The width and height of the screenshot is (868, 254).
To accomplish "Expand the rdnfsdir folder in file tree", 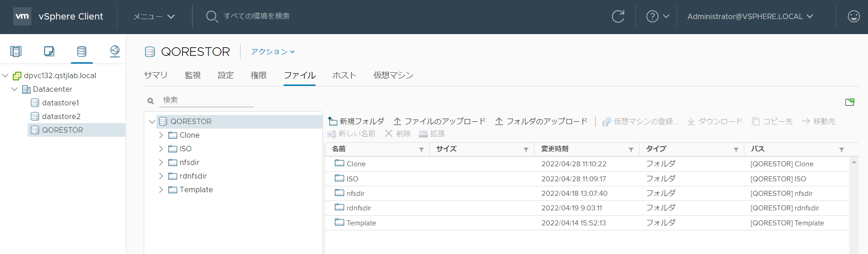I will [161, 176].
